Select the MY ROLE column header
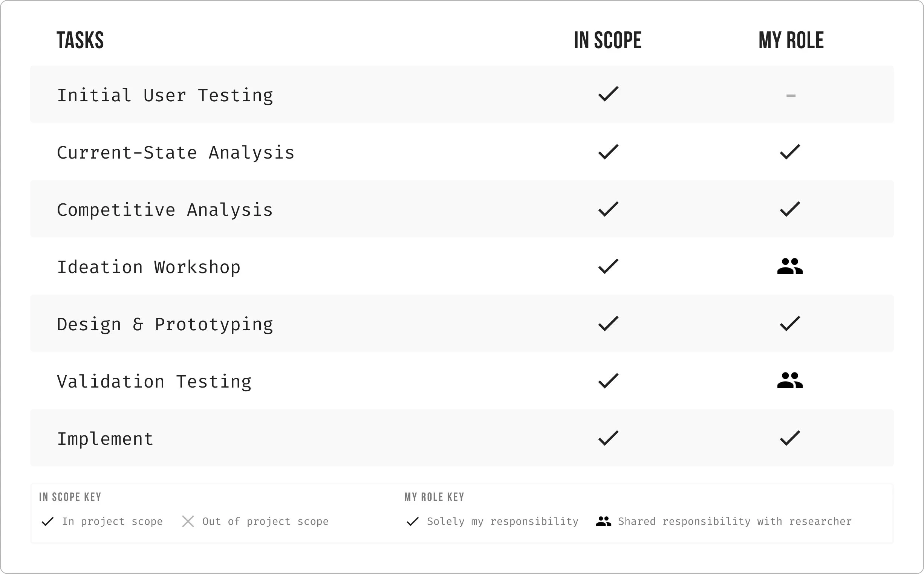Viewport: 924px width, 574px height. 791,40
